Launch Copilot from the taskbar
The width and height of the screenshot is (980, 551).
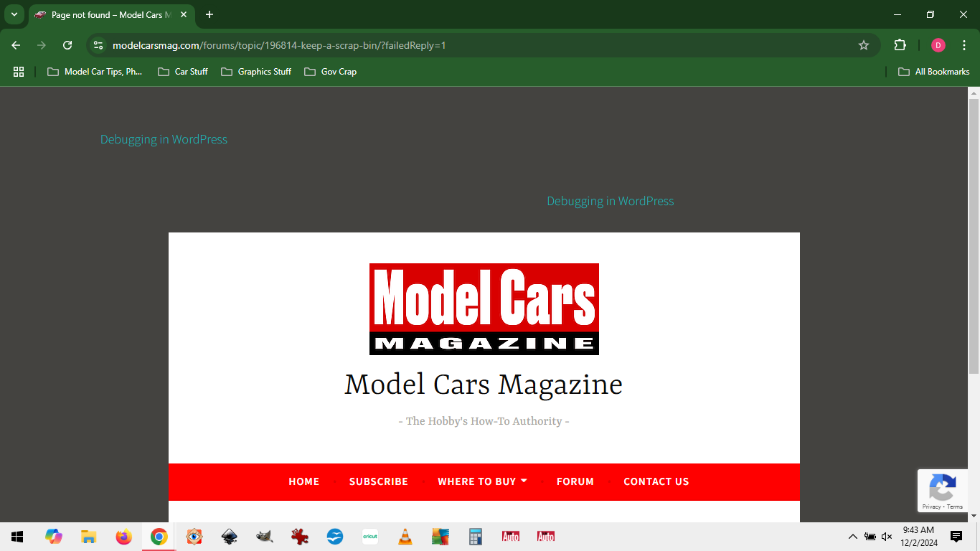[x=53, y=537]
